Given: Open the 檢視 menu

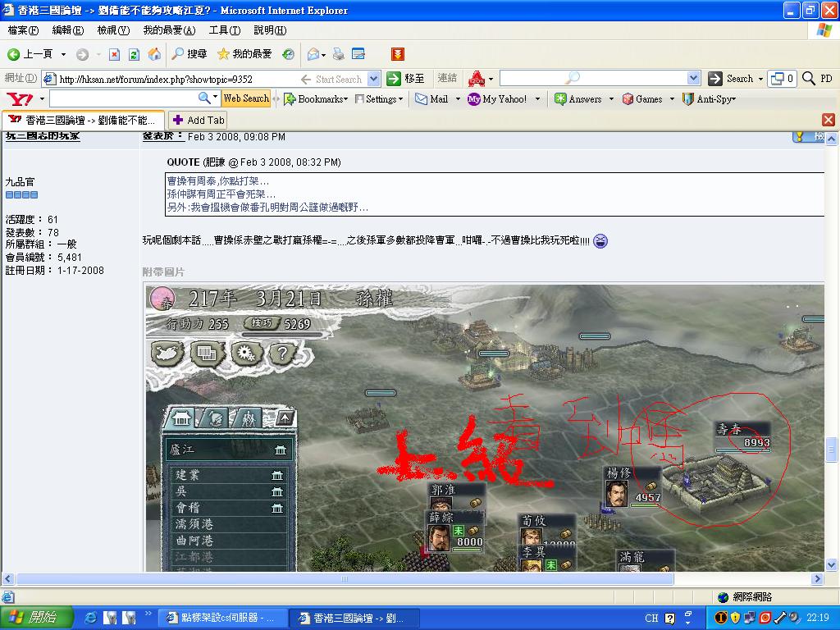Looking at the screenshot, I should (x=113, y=30).
